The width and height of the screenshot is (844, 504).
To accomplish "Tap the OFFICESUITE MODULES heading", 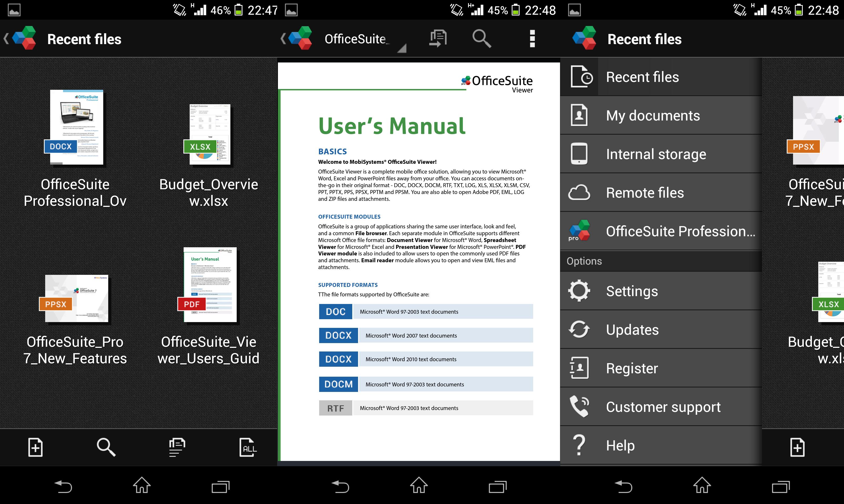I will (x=349, y=217).
